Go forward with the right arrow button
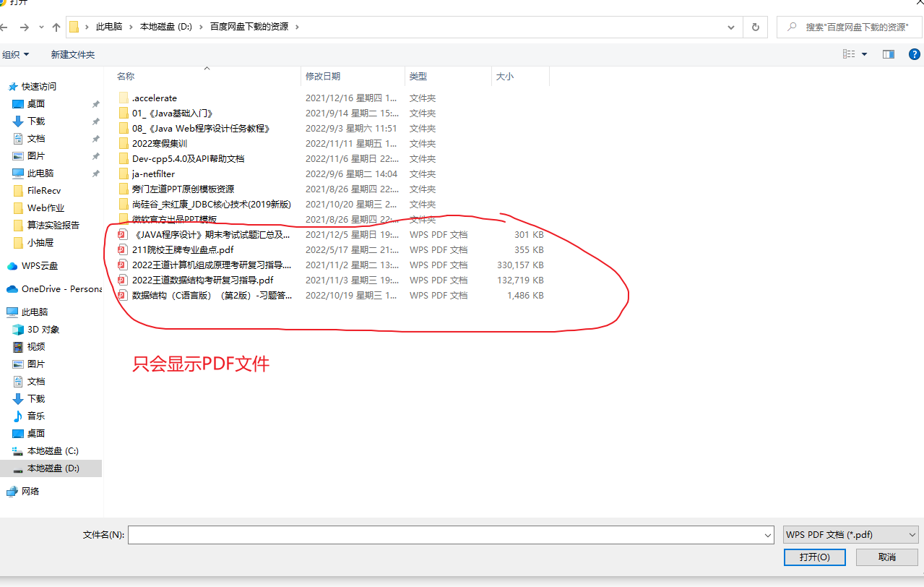The width and height of the screenshot is (924, 587). (x=24, y=27)
